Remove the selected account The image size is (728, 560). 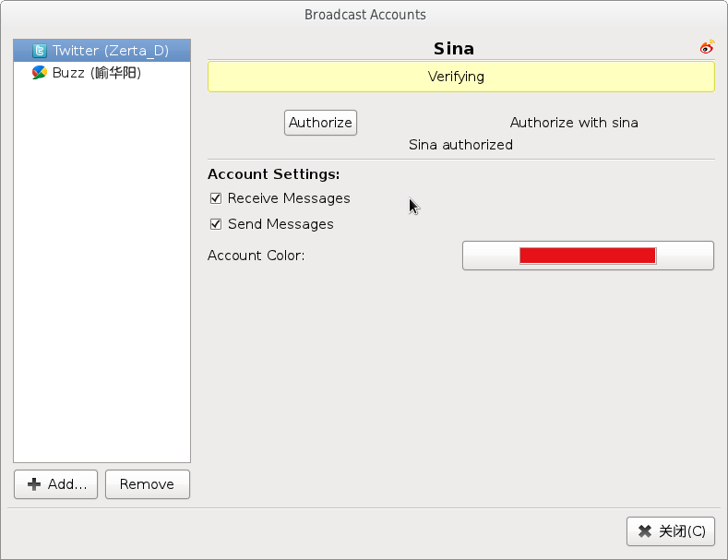148,484
